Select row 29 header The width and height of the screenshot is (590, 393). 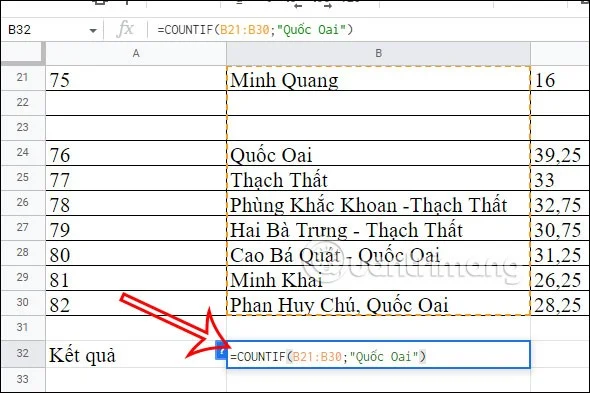tap(23, 277)
